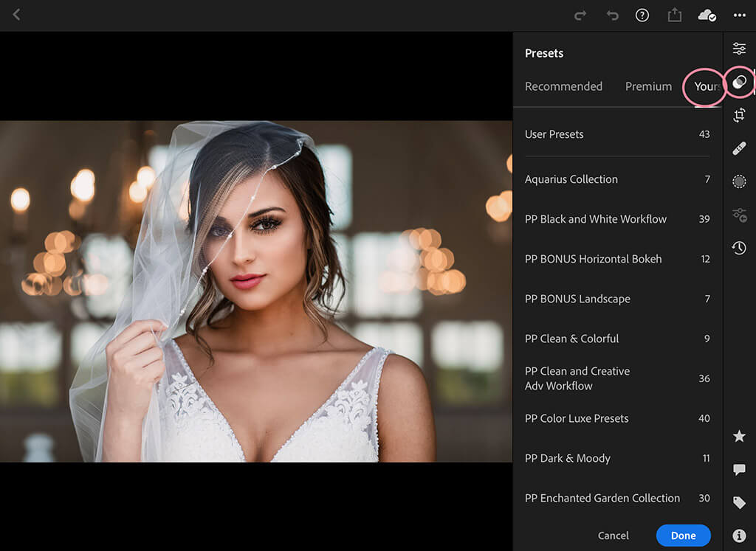Switch to the Recommended presets tab
The width and height of the screenshot is (756, 551).
(563, 86)
